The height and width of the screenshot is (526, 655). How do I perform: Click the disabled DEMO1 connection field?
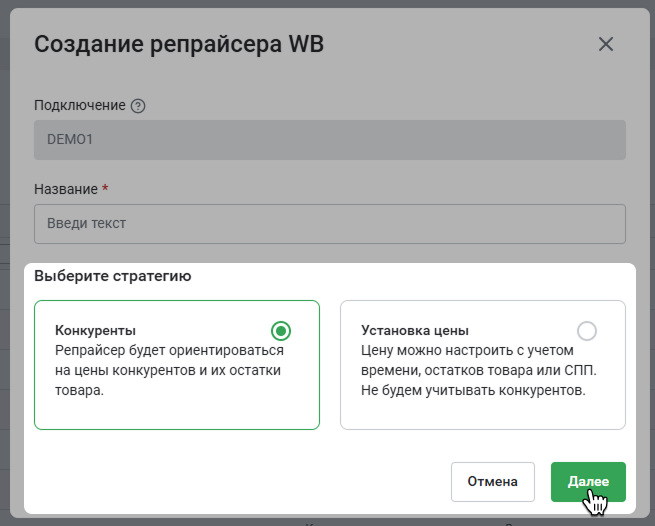pyautogui.click(x=330, y=140)
